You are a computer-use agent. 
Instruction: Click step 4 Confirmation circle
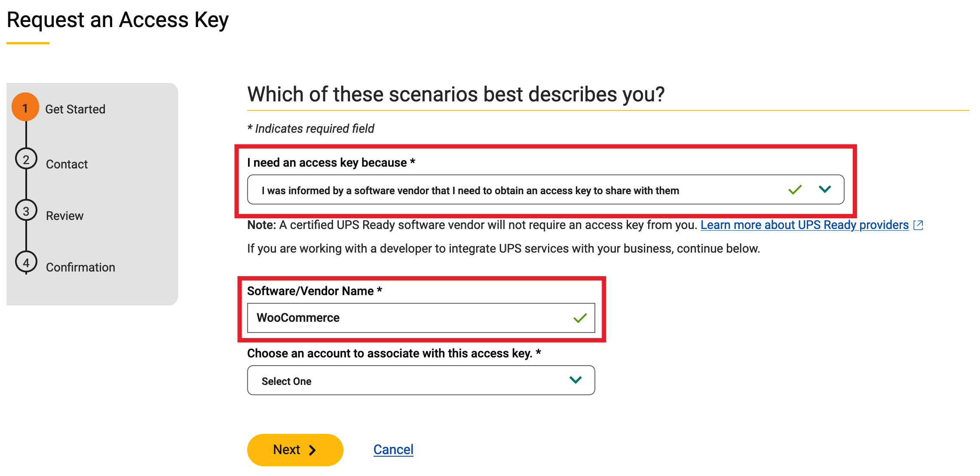point(27,262)
